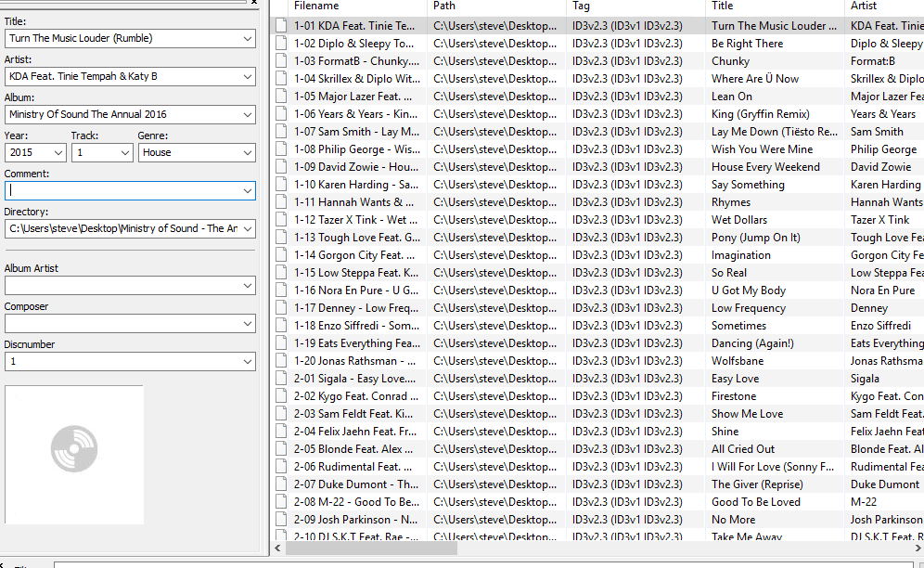924x568 pixels.
Task: Sort by the Tag column header
Action: pos(635,6)
